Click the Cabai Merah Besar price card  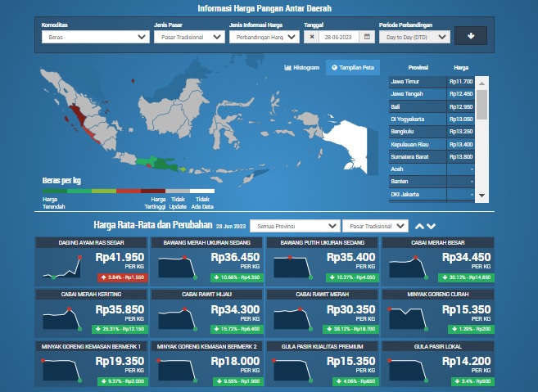[x=437, y=261]
